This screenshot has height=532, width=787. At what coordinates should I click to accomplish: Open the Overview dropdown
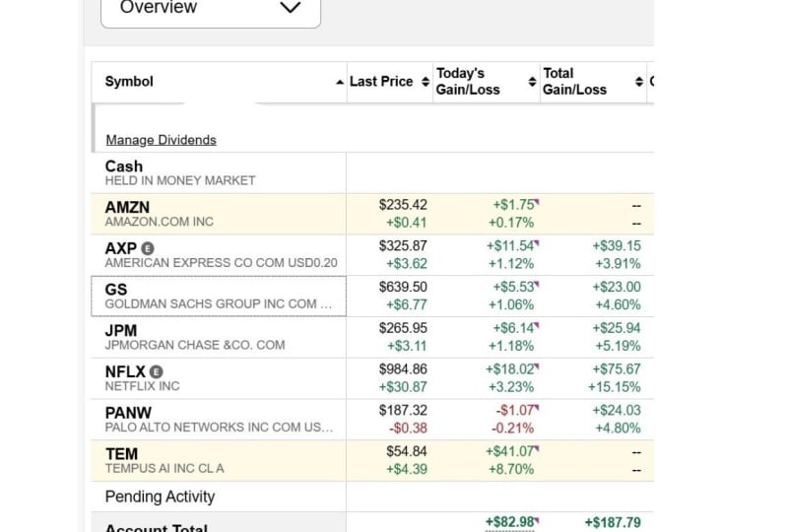211,10
